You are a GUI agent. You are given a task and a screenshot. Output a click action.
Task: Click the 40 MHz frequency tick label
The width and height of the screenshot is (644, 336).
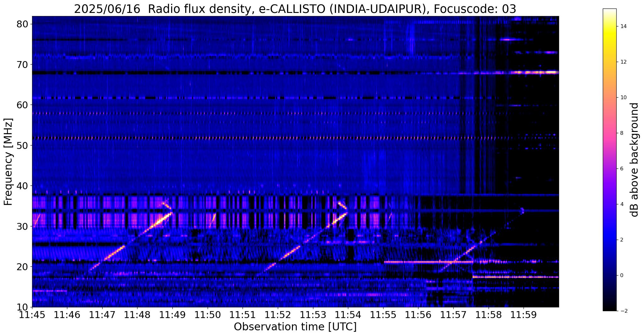coord(23,186)
